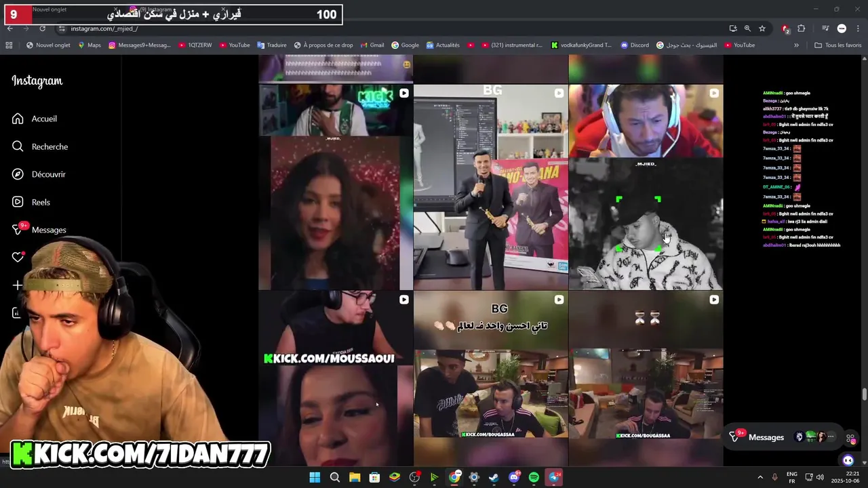This screenshot has height=488, width=868.
Task: Open Tous les favoris folder
Action: click(837, 45)
